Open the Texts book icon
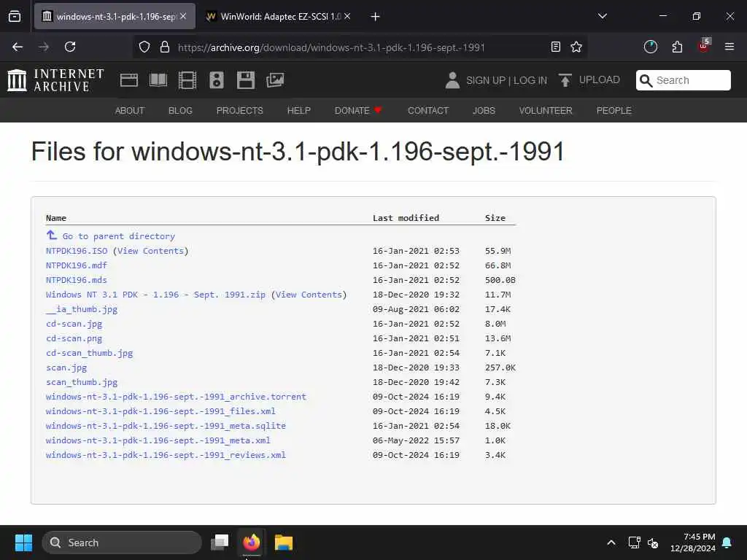747x560 pixels. [158, 80]
